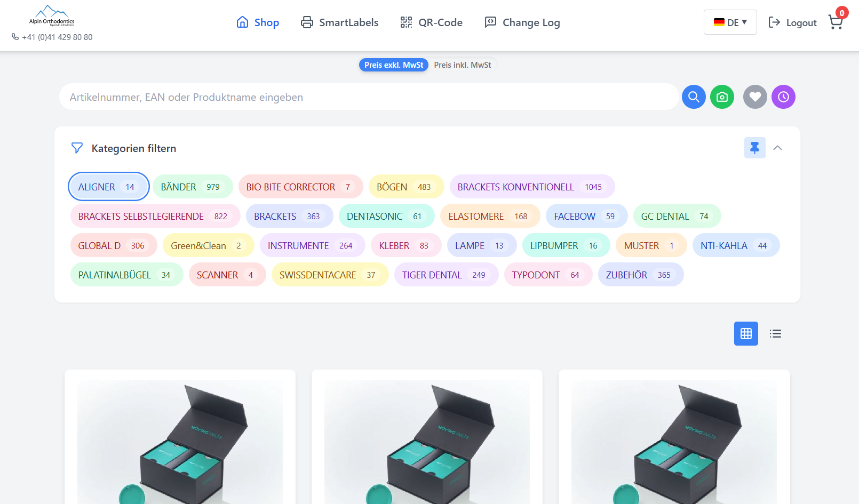
Task: Pick the ZUBEHÖR category
Action: click(x=641, y=275)
